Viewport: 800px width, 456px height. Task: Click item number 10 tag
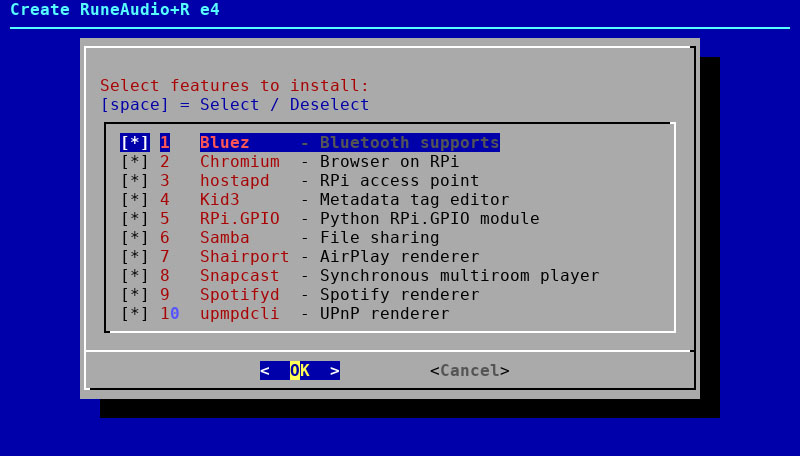169,313
